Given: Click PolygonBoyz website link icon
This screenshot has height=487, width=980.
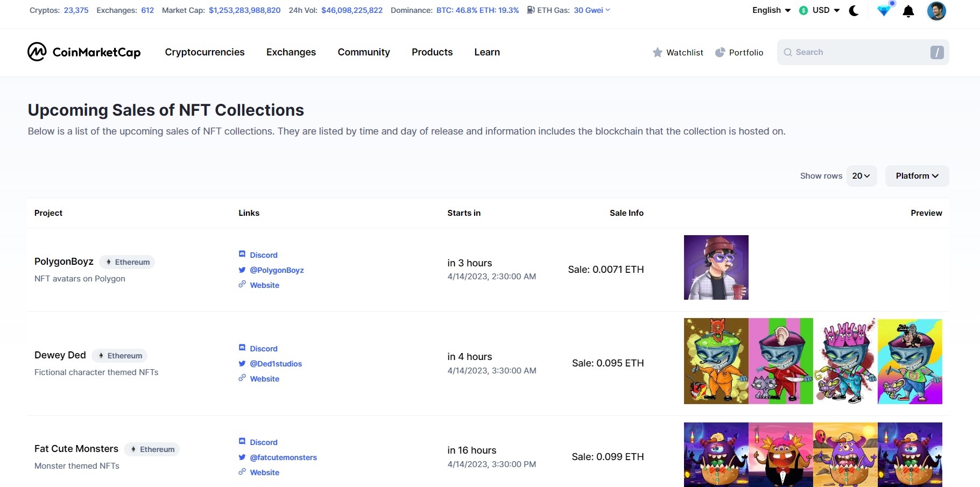Looking at the screenshot, I should point(242,284).
